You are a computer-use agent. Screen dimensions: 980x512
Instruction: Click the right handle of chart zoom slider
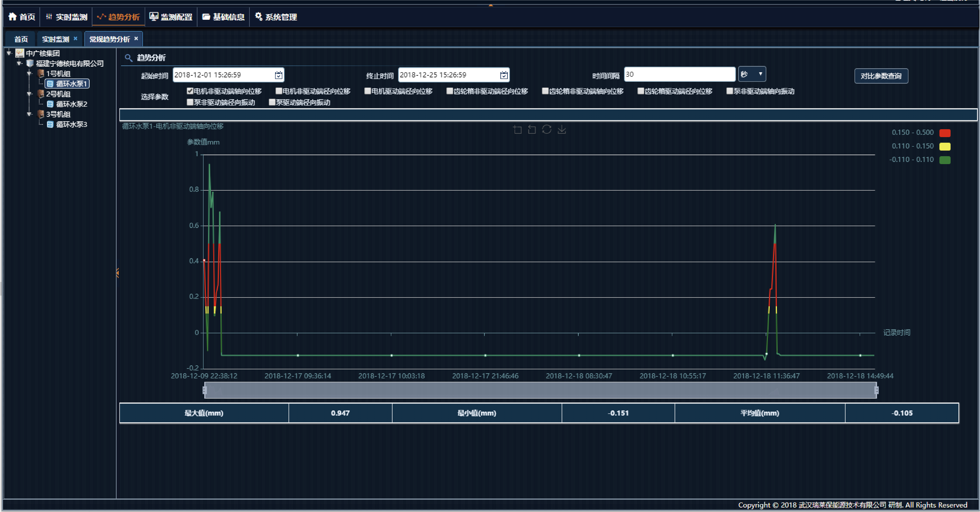[x=877, y=390]
